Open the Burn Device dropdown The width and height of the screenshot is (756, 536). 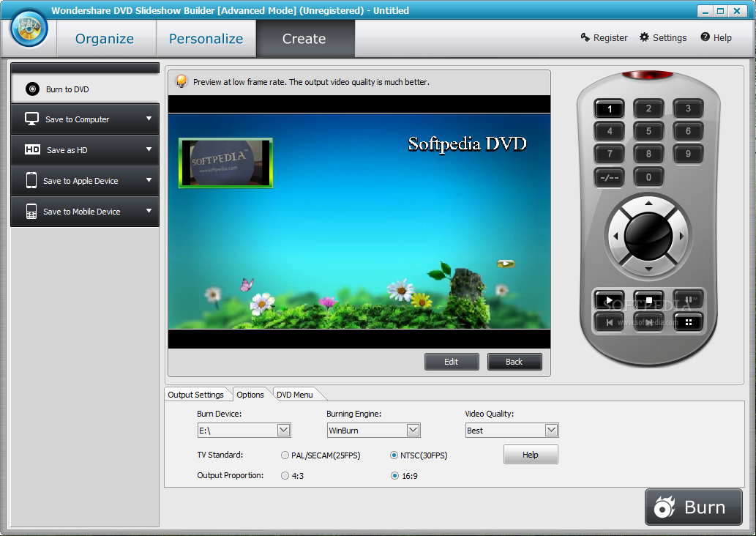pyautogui.click(x=283, y=430)
